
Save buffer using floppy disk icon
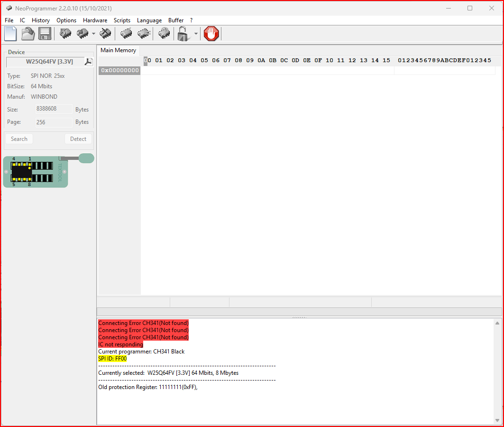tap(45, 34)
